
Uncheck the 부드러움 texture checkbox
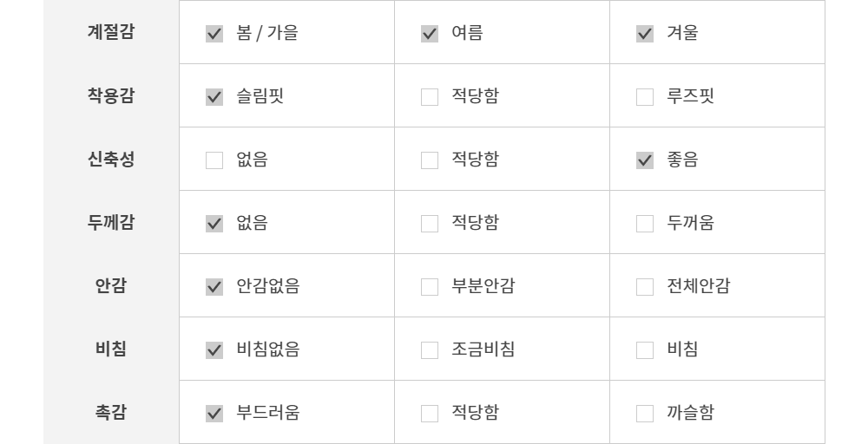click(214, 414)
